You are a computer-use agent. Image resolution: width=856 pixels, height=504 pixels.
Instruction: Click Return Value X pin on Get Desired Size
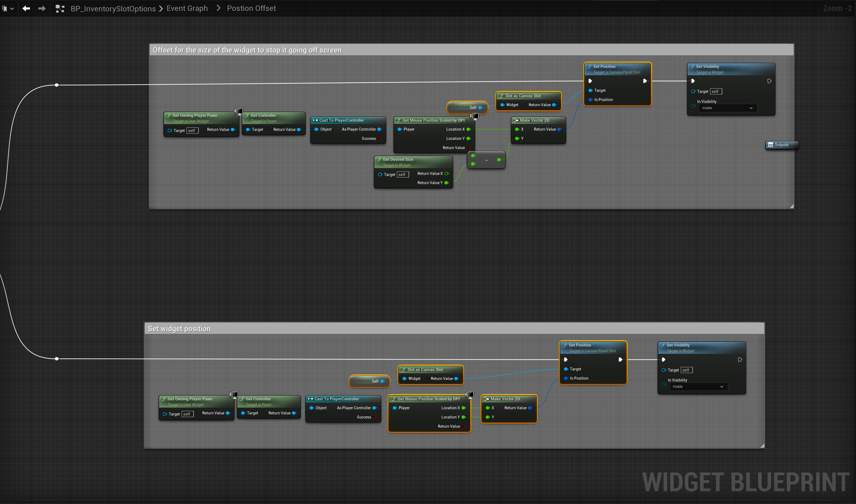(446, 174)
